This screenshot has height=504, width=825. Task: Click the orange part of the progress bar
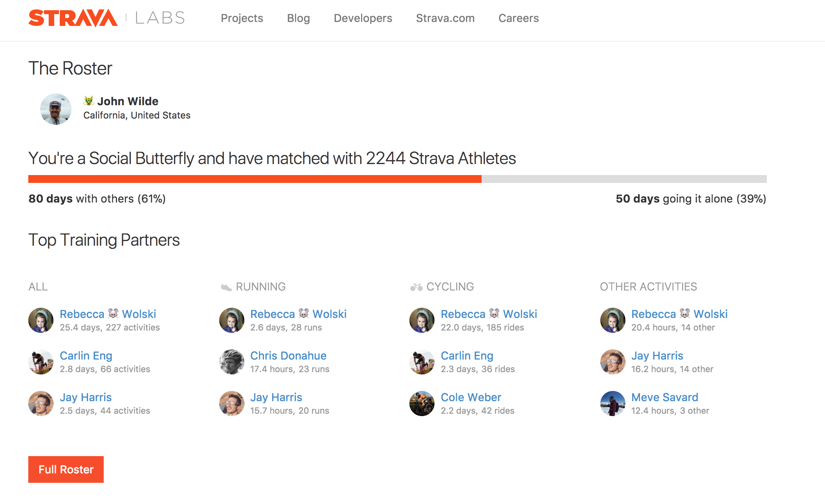255,179
